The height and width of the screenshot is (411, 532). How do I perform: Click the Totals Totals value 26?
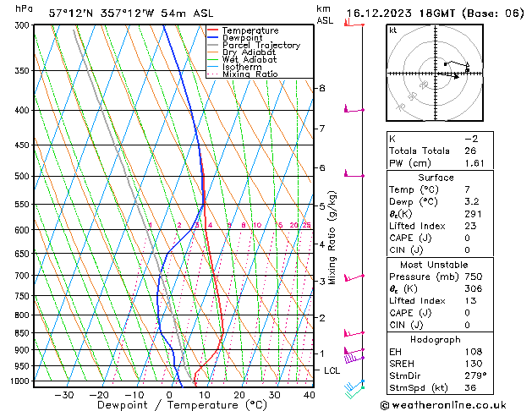[x=470, y=151]
